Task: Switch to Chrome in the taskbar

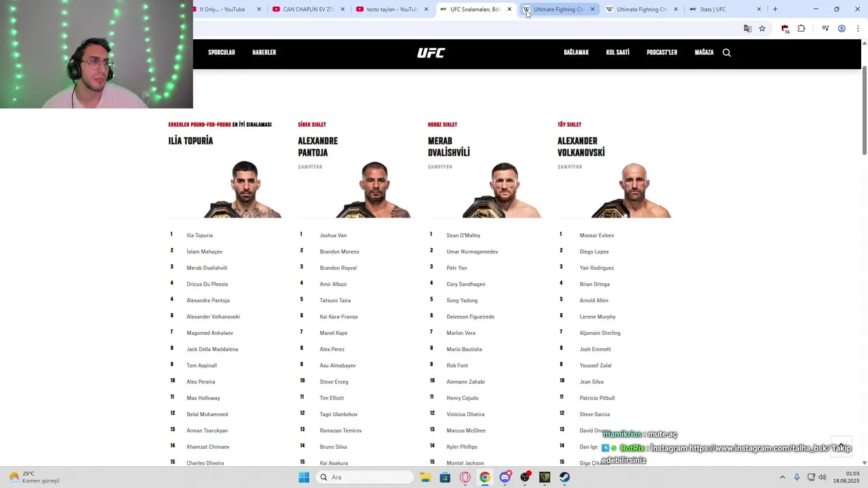Action: [485, 477]
